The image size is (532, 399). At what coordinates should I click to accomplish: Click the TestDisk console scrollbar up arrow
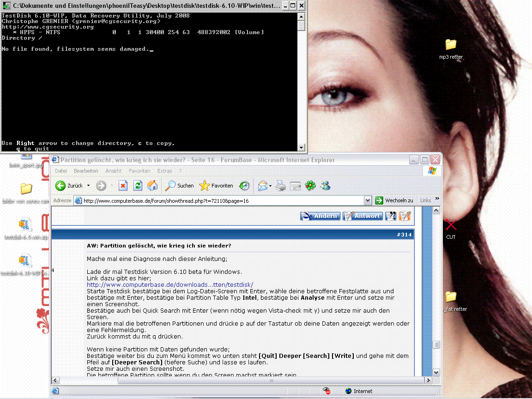point(301,16)
